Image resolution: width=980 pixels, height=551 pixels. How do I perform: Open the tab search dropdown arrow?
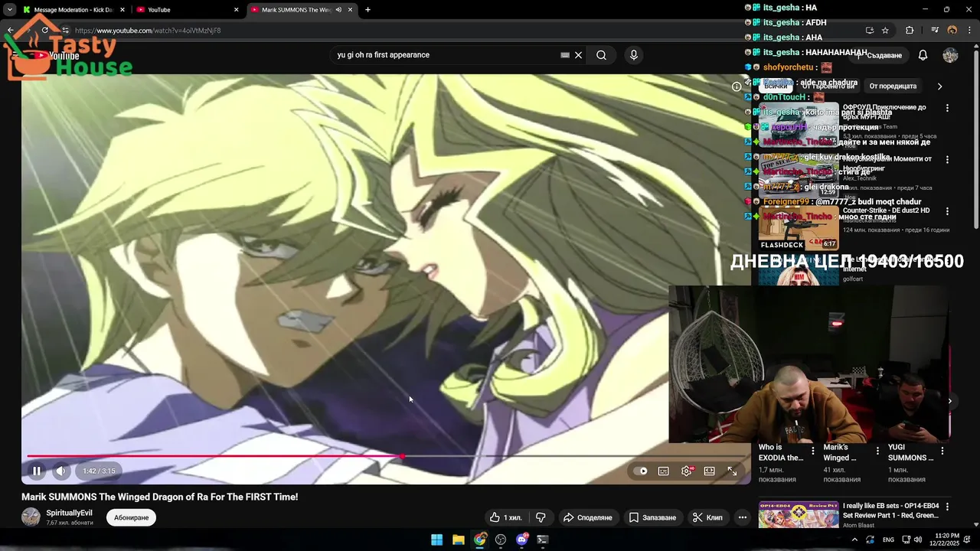9,10
